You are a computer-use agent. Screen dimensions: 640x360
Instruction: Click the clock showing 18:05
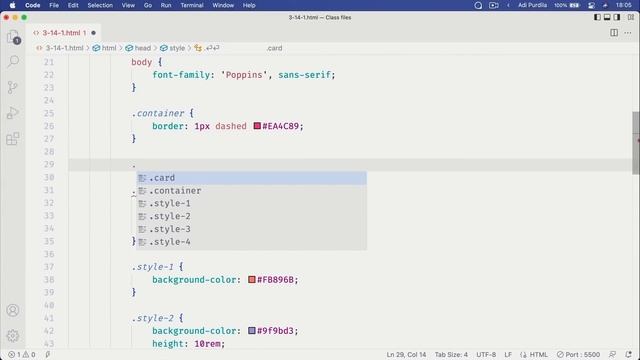(x=624, y=5)
